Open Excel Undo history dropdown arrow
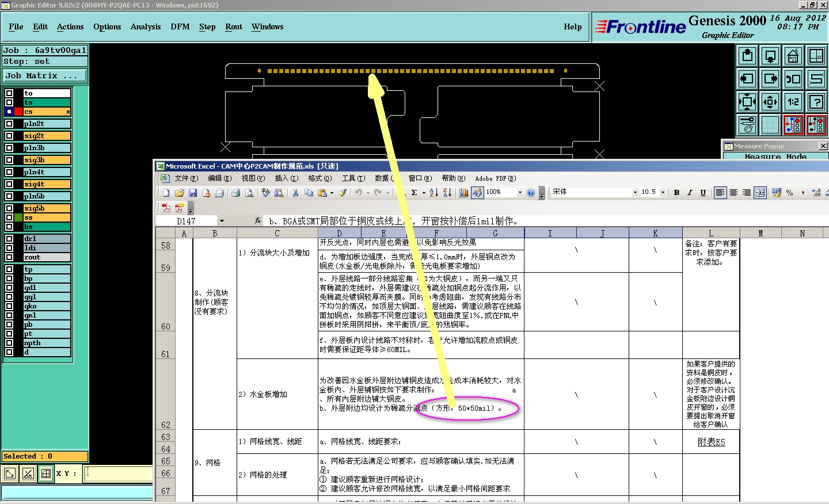829x504 pixels. click(368, 193)
